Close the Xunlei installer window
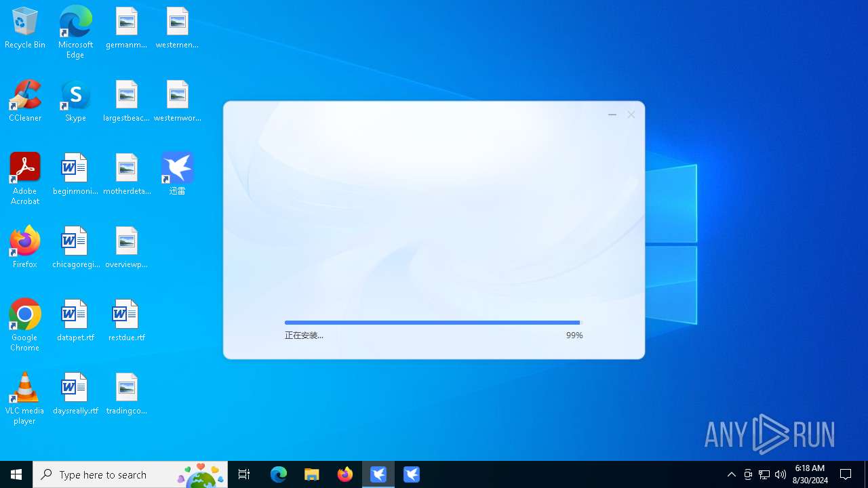The image size is (868, 488). (631, 115)
